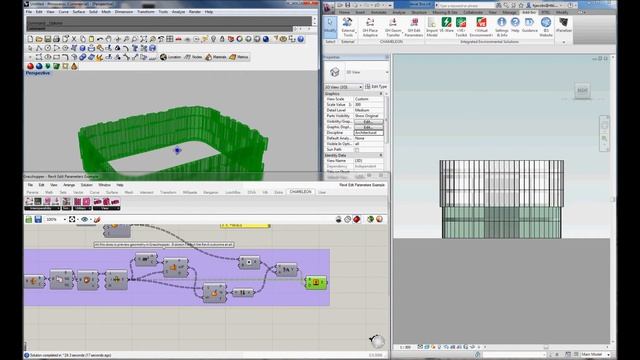Viewport: 640px width, 360px height.
Task: Click green output component on Grasshopper canvas
Action: tap(316, 282)
